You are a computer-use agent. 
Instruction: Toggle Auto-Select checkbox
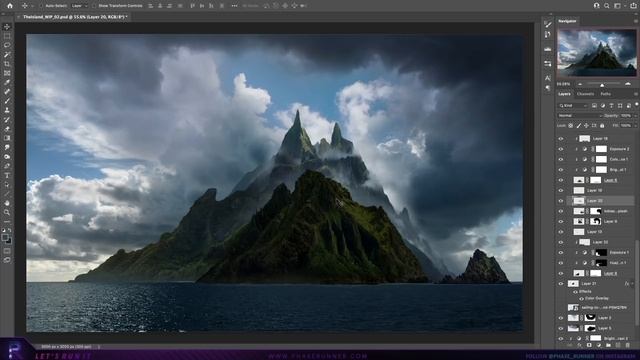[x=42, y=6]
